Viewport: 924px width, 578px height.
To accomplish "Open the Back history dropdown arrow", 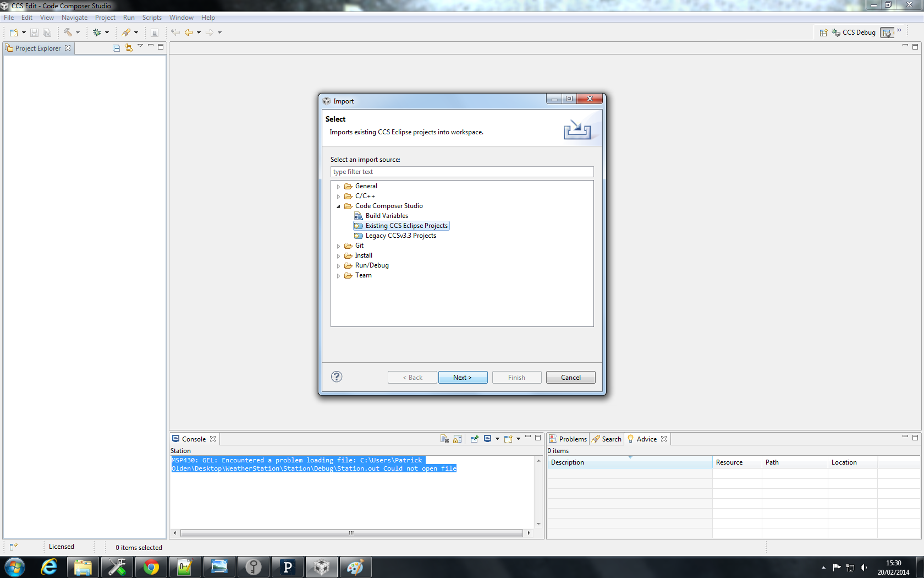I will (x=199, y=32).
